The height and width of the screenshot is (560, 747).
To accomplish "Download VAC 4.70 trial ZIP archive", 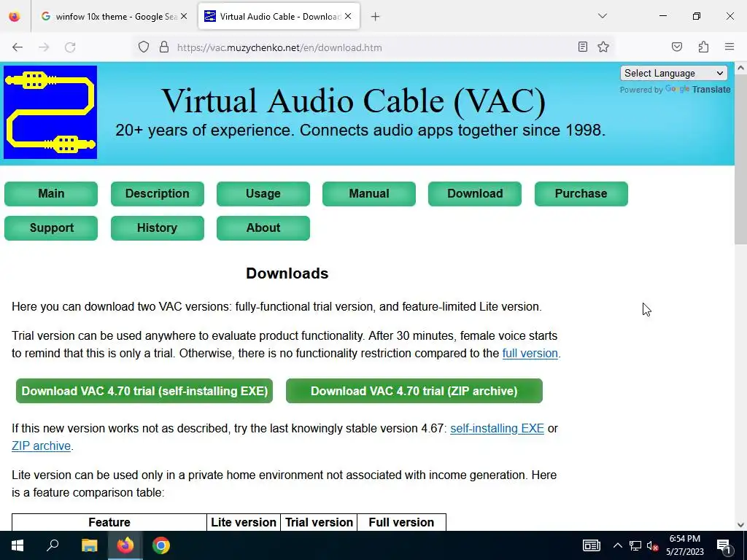I will [414, 391].
